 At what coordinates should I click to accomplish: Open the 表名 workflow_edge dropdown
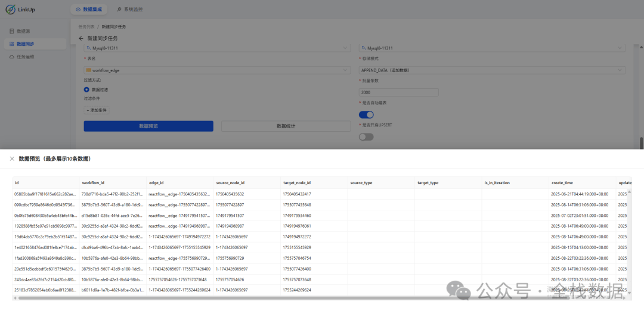[217, 70]
